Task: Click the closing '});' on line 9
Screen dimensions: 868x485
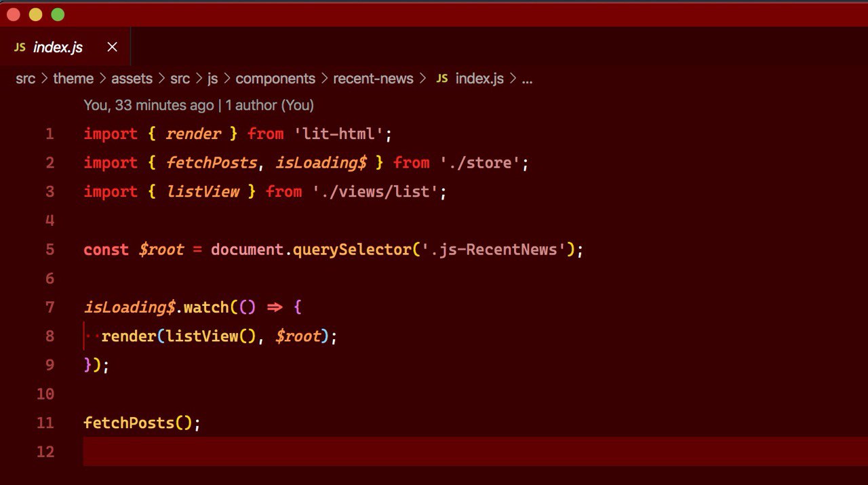Action: (96, 365)
